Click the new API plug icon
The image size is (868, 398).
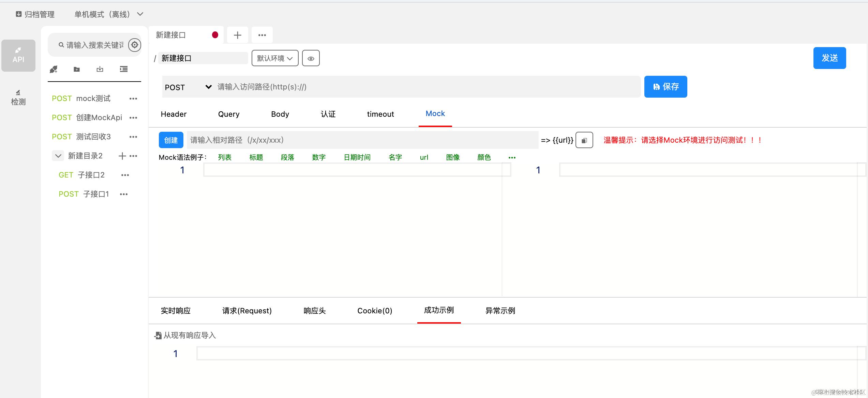pyautogui.click(x=54, y=69)
